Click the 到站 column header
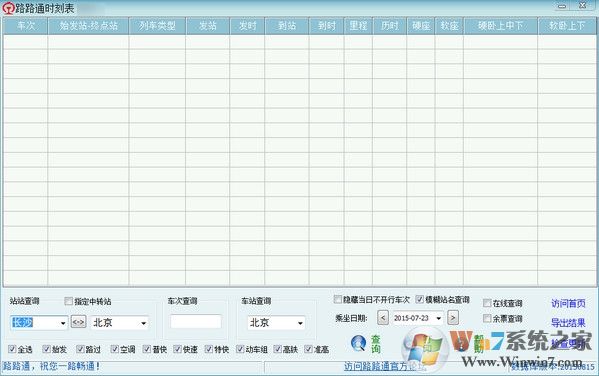Viewport: 599px width, 376px height. coord(287,26)
